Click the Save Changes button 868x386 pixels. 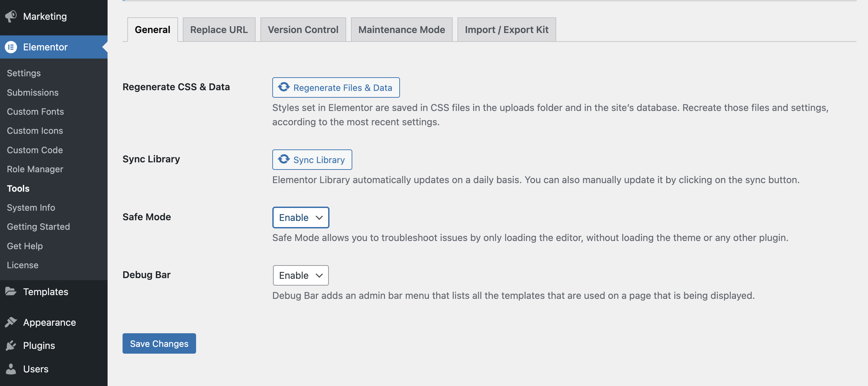tap(159, 343)
